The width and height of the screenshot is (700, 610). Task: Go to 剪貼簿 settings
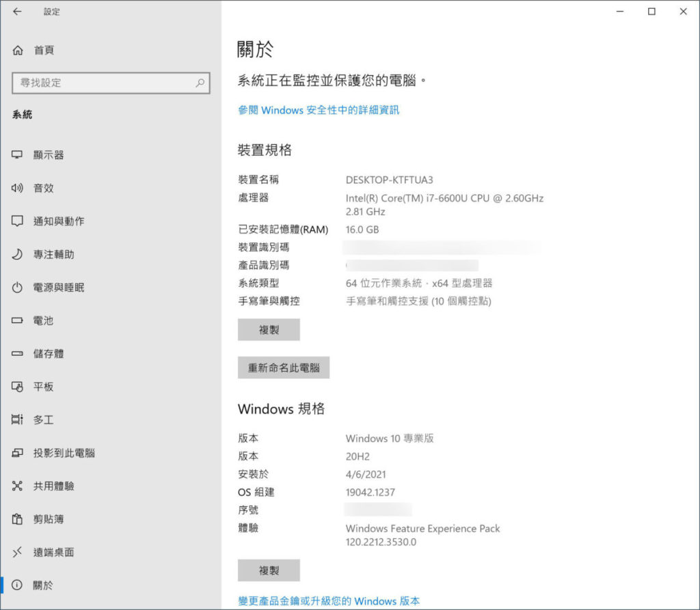[111, 519]
